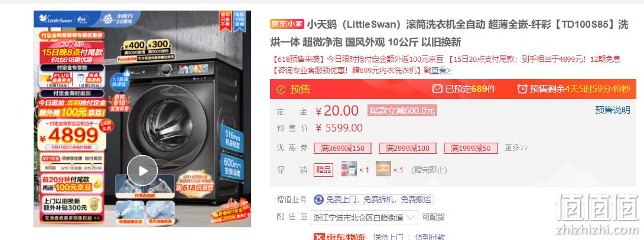The width and height of the screenshot is (644, 240).
Task: Select the 满3699减150 coupon
Action: coord(343,148)
